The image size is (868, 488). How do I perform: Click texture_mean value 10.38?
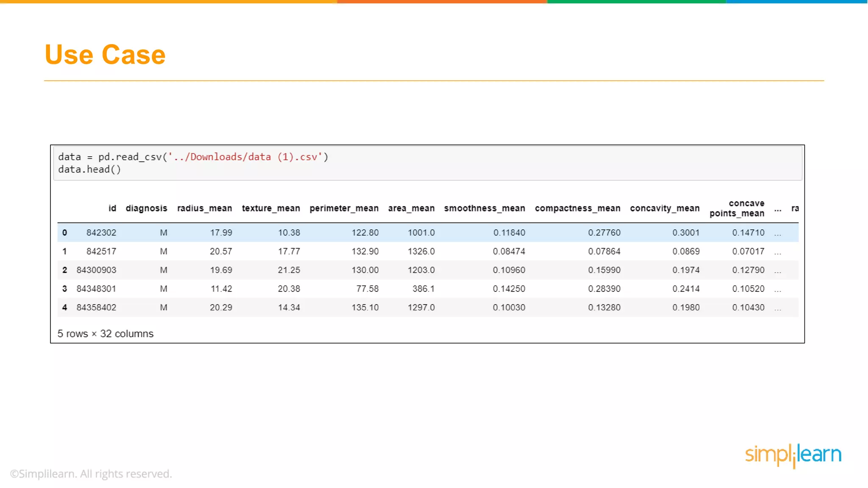pyautogui.click(x=289, y=233)
